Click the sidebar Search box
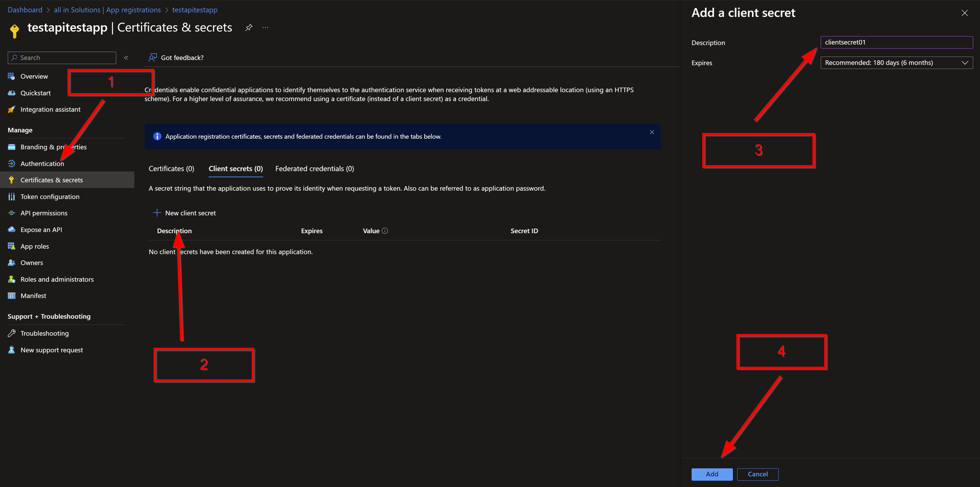The image size is (980, 487). tap(62, 57)
